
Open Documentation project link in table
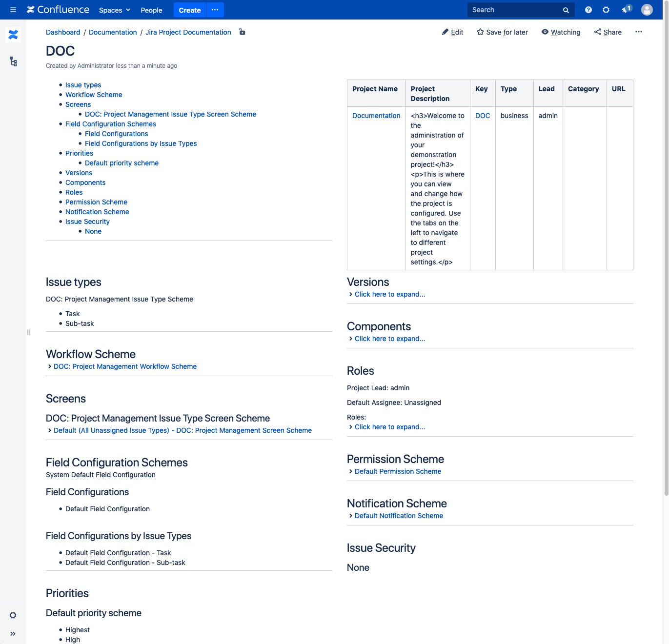tap(376, 116)
